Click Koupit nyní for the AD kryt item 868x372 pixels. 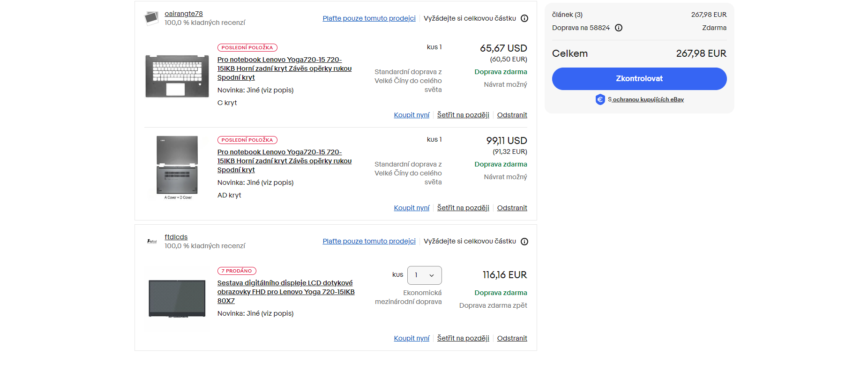click(x=412, y=208)
